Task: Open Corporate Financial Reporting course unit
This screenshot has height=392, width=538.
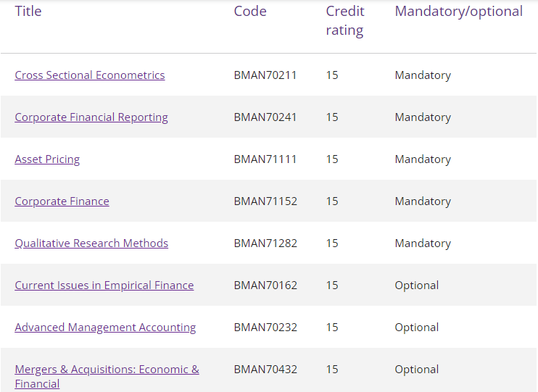Action: (x=91, y=117)
